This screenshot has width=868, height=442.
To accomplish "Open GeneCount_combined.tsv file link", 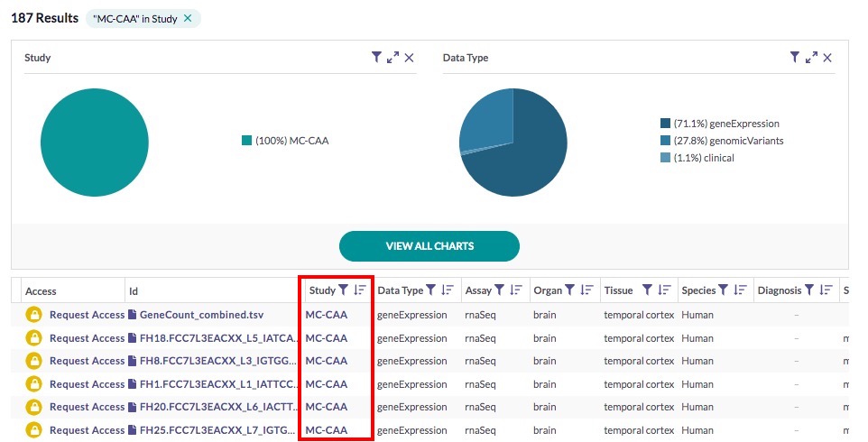I will [x=201, y=315].
